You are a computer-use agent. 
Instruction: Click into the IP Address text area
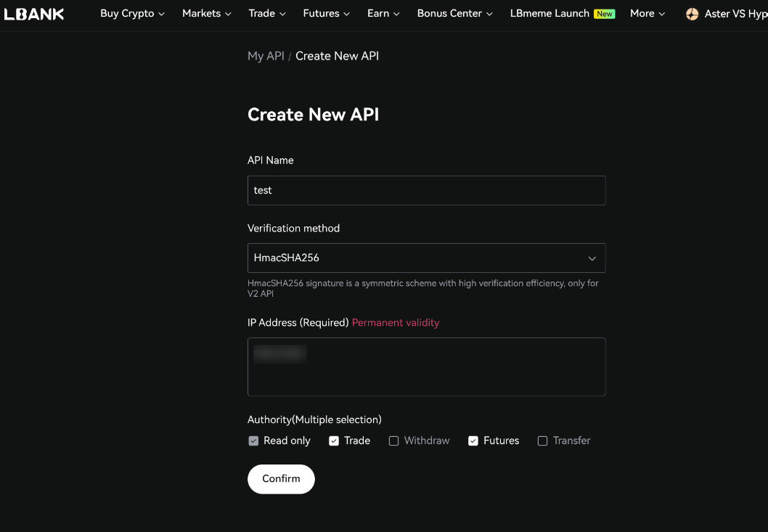click(427, 367)
